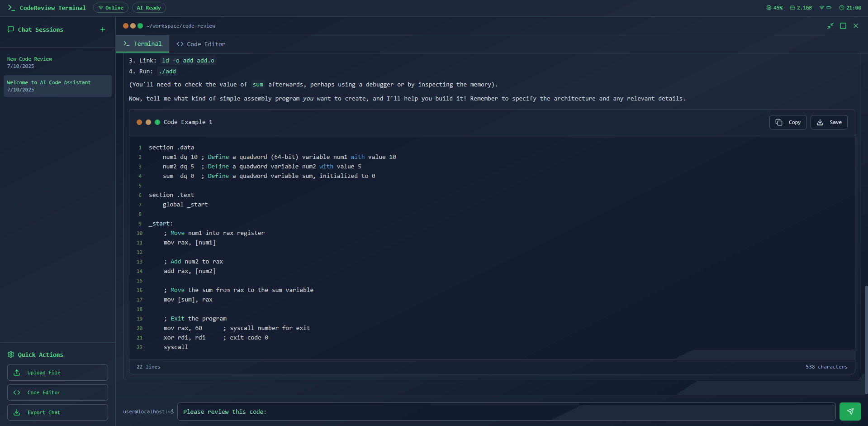Click the yellow window dot beside workspace path
Viewport: 868px width, 426px height.
pyautogui.click(x=133, y=26)
